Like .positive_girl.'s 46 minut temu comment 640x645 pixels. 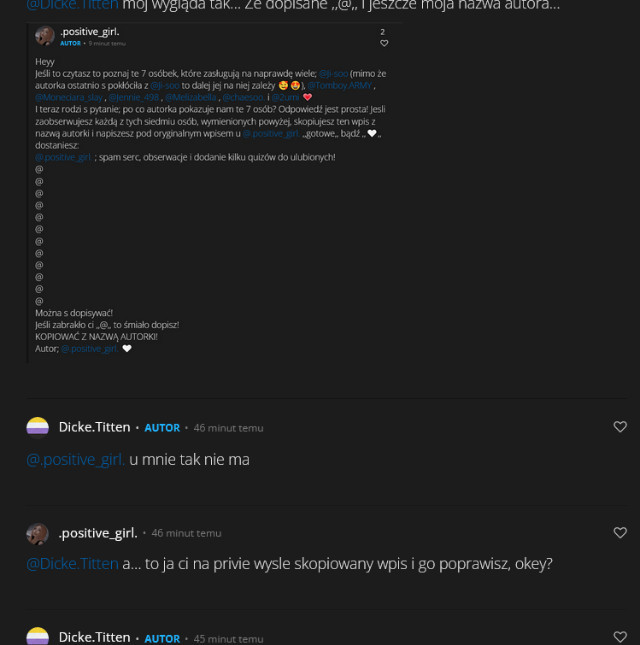coord(620,532)
